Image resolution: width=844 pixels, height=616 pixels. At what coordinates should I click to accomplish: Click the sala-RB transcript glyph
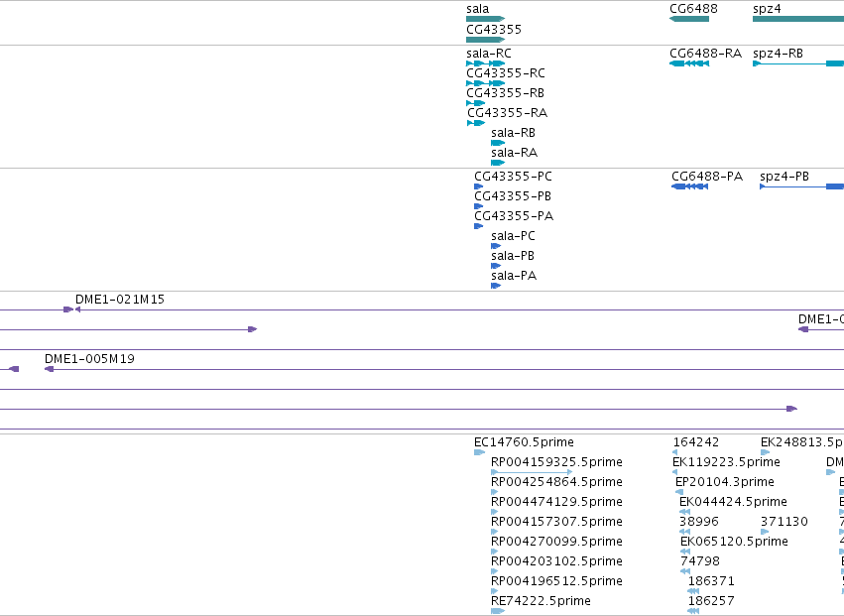pos(498,143)
